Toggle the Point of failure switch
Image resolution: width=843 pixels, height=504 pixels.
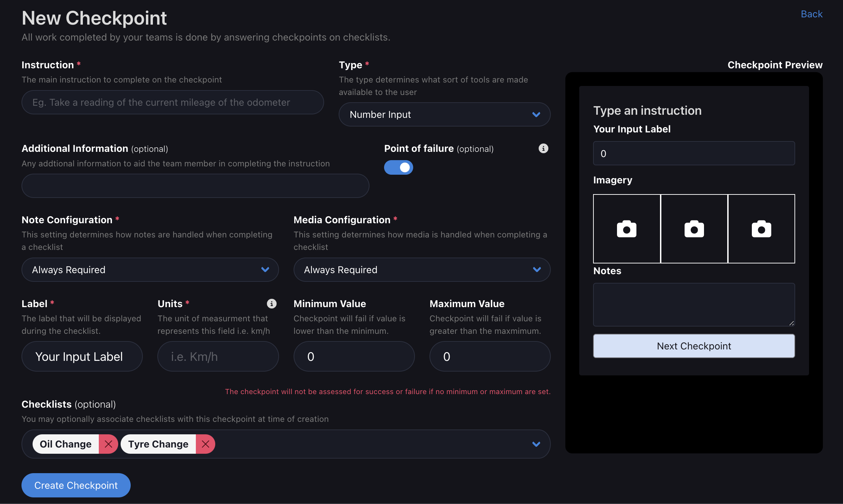pyautogui.click(x=398, y=167)
